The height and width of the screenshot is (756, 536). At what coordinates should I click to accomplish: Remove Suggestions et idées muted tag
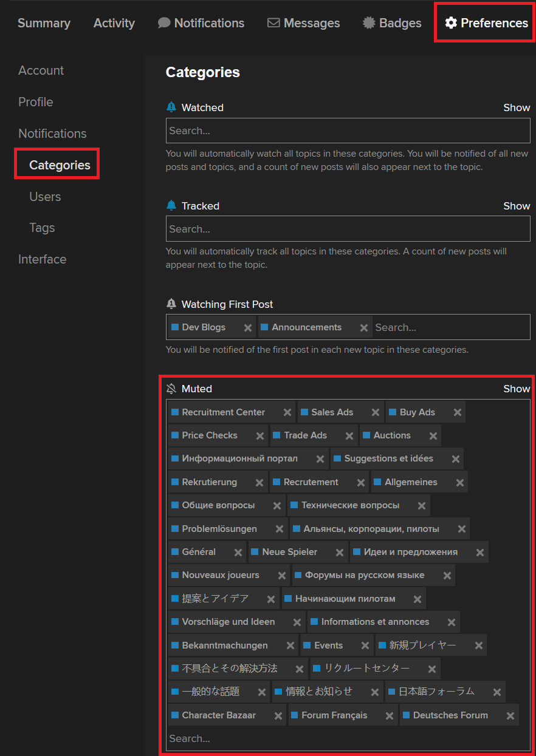(456, 459)
